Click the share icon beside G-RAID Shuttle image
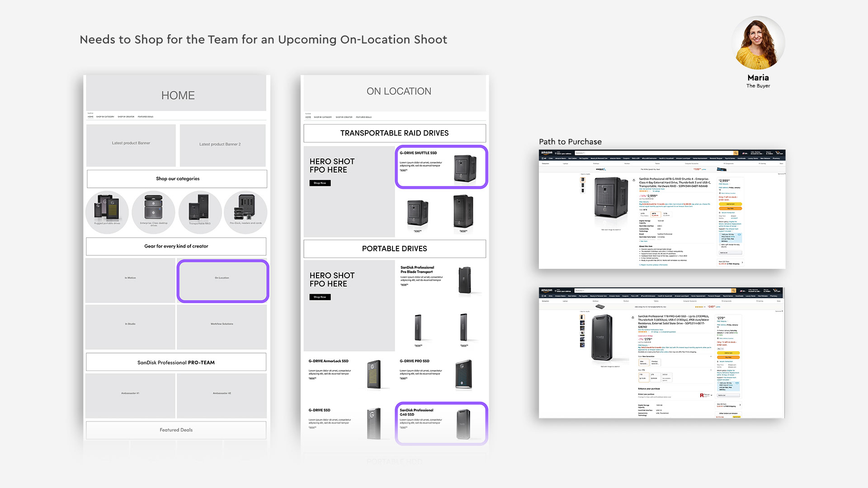This screenshot has height=488, width=868. [x=634, y=180]
